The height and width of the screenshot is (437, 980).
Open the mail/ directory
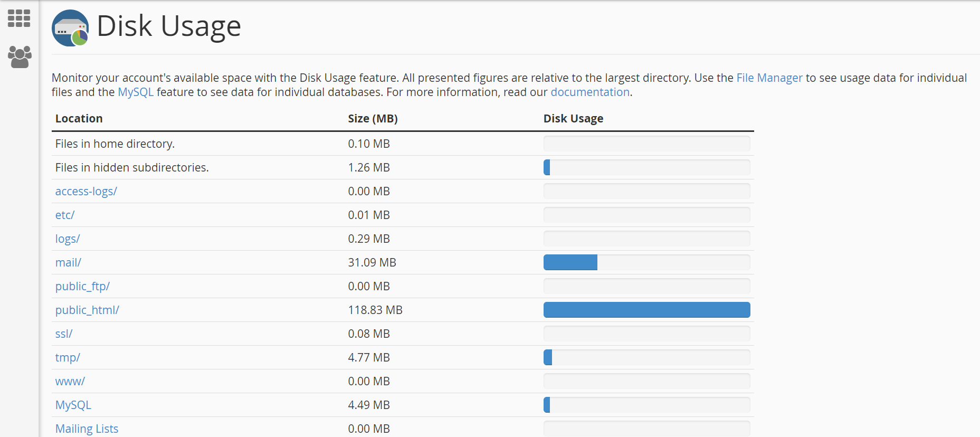tap(68, 263)
